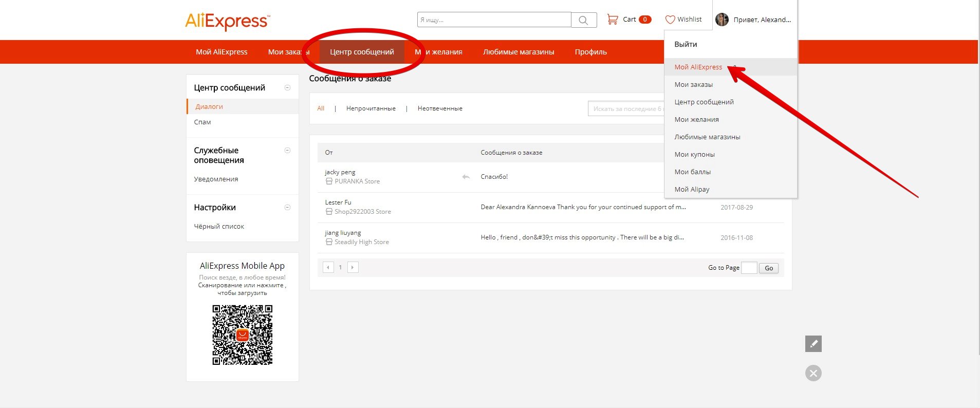980x408 pixels.
Task: Close the floating panel with X button
Action: point(813,373)
